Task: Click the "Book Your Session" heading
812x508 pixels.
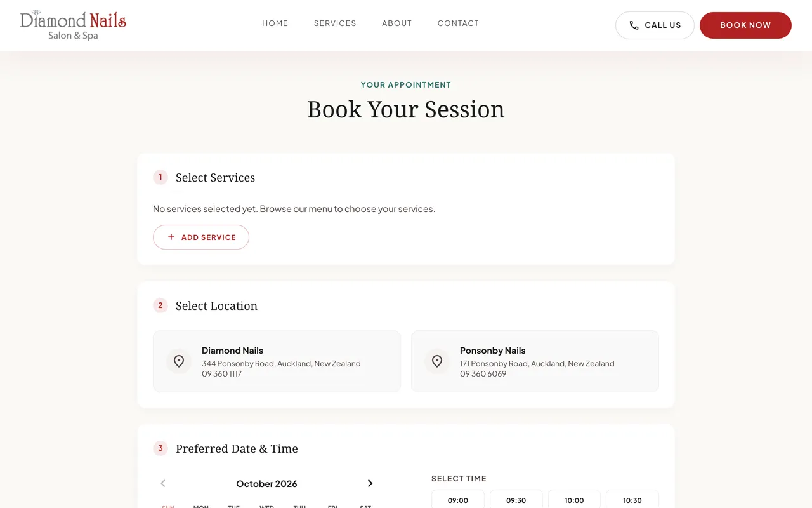Action: coord(406,109)
